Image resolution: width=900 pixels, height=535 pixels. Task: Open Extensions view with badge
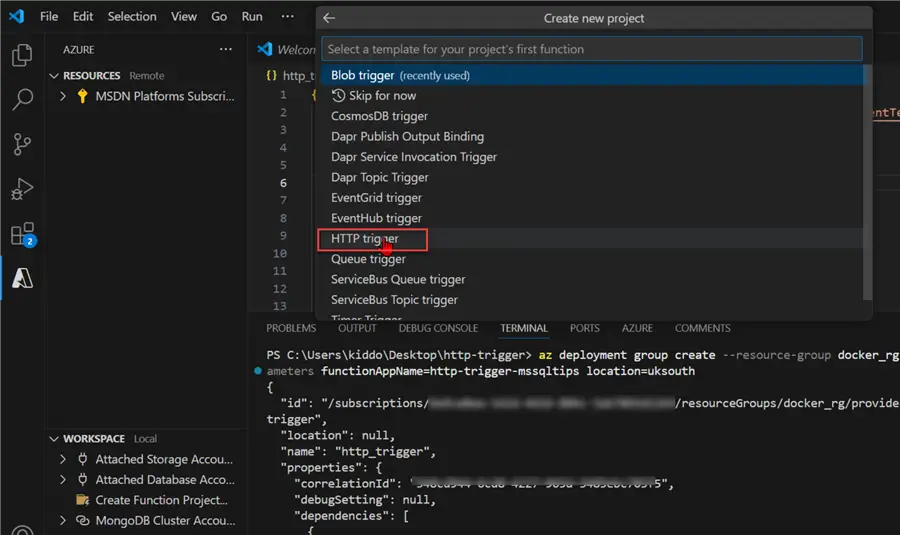[22, 235]
